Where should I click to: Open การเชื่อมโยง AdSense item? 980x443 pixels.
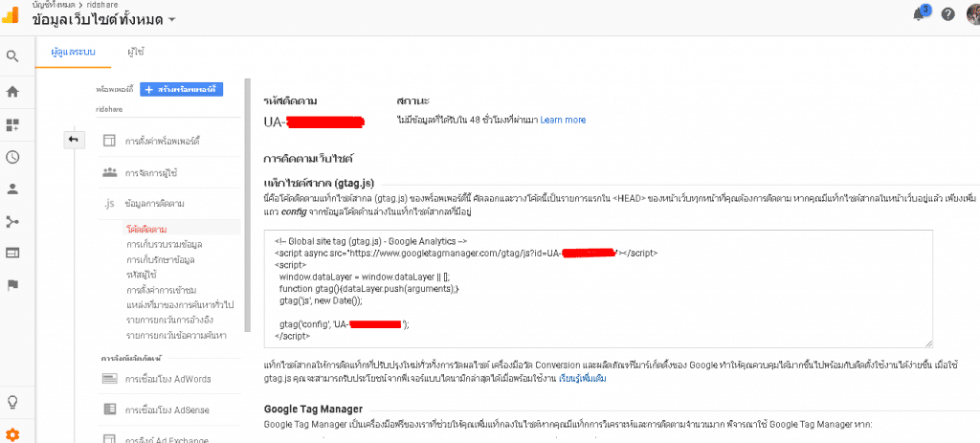coord(167,410)
